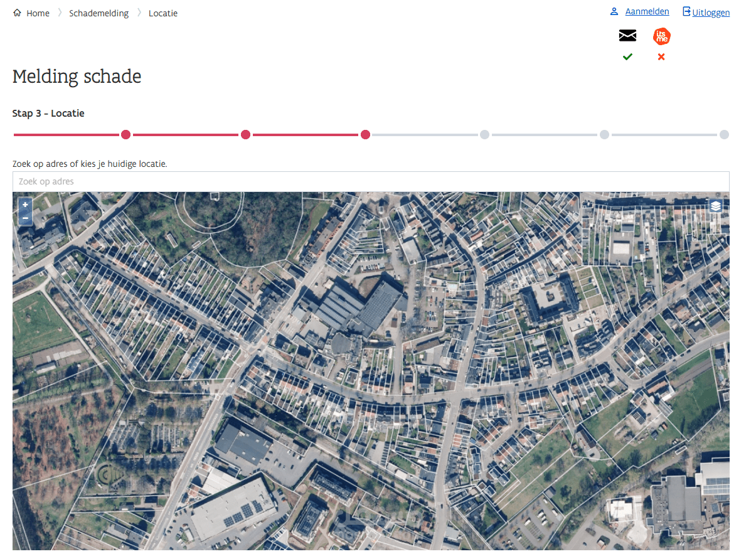Focus the 'Zoek op adres' search field
The width and height of the screenshot is (756, 554).
[x=371, y=181]
